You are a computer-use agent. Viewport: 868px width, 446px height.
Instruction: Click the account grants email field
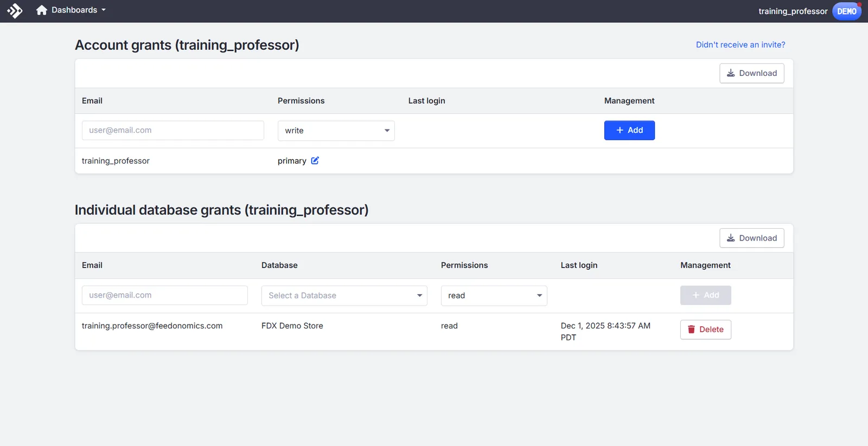[x=173, y=131]
